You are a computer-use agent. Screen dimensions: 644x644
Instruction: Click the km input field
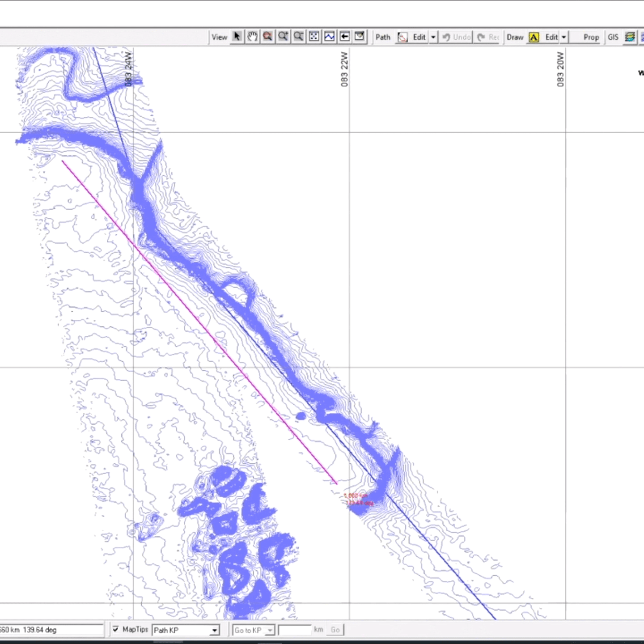click(294, 630)
